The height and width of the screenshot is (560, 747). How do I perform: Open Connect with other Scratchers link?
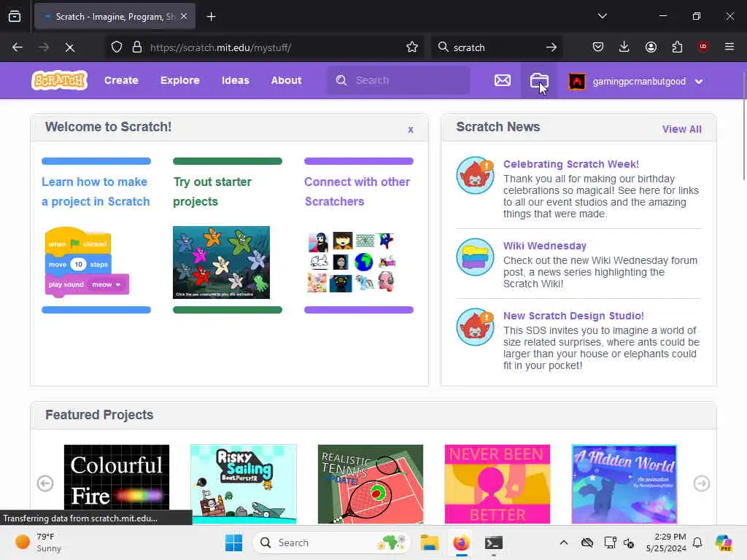click(357, 192)
